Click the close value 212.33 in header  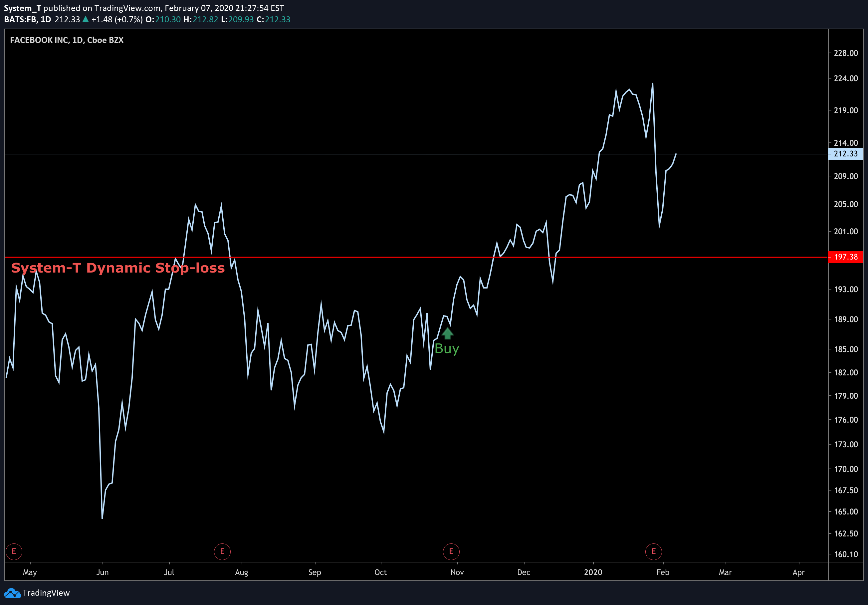278,19
